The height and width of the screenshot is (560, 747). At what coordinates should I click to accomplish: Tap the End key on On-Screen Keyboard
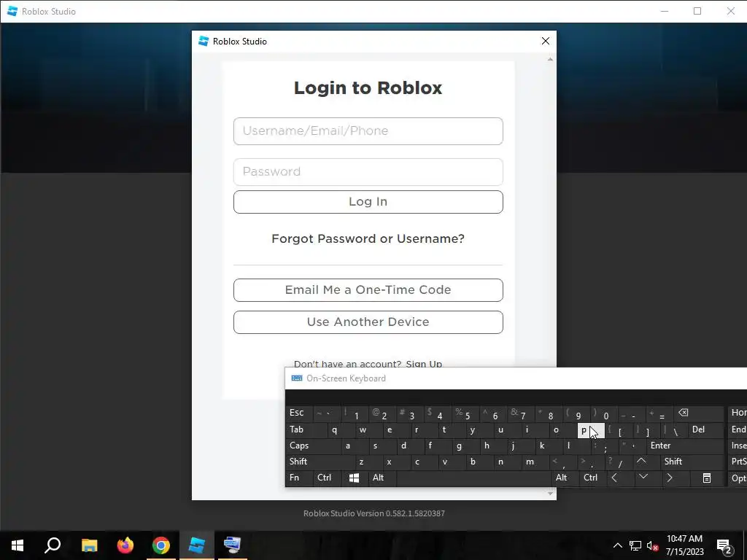click(738, 429)
